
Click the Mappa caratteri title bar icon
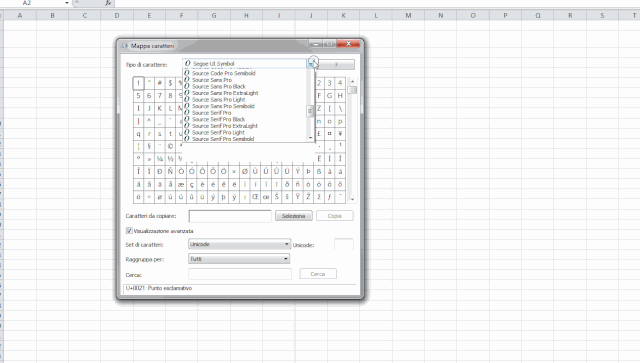(124, 46)
